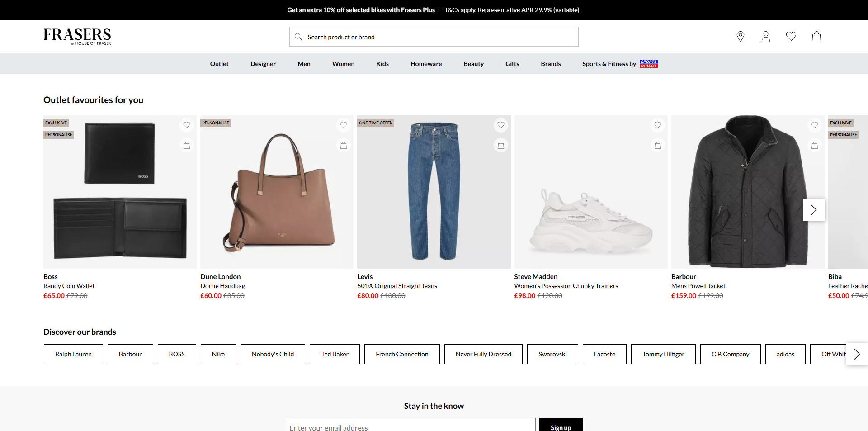Open the store locator pin icon
This screenshot has width=868, height=431.
740,37
